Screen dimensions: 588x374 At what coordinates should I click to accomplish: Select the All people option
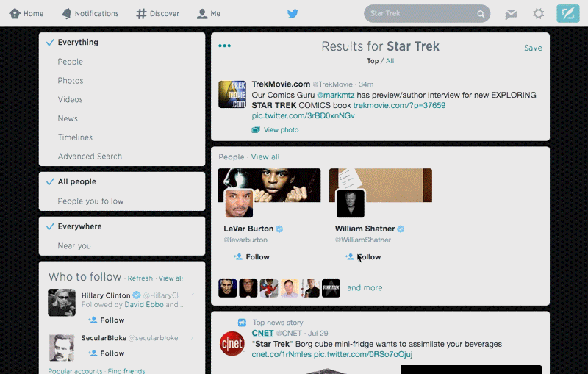click(76, 181)
